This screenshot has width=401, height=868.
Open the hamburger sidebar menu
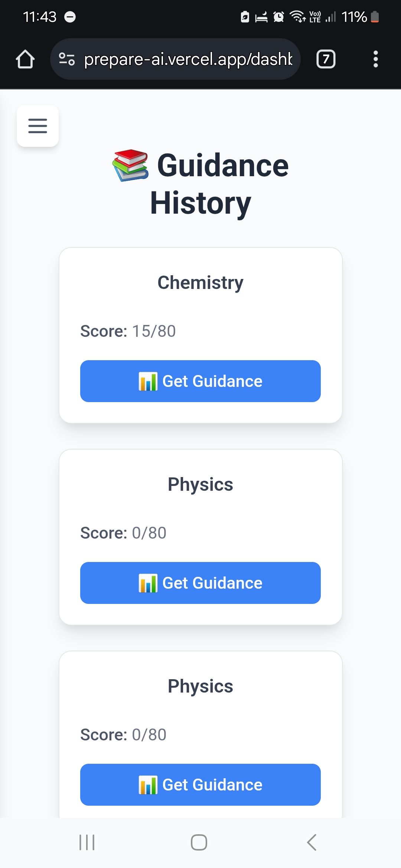pos(38,126)
